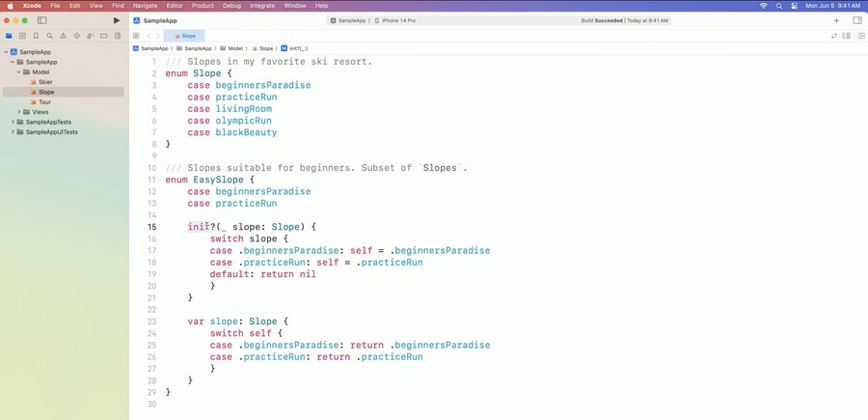
Task: Go forward with the editor history arrow
Action: point(158,36)
